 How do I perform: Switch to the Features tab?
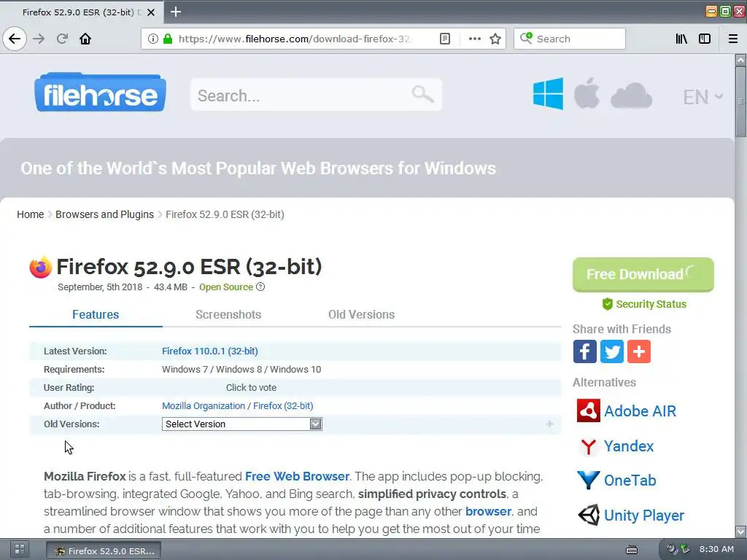click(96, 314)
